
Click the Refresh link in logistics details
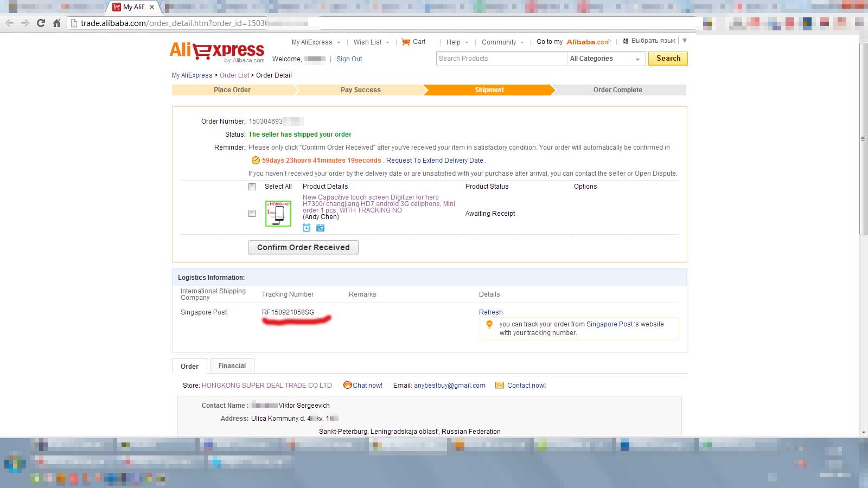point(491,312)
